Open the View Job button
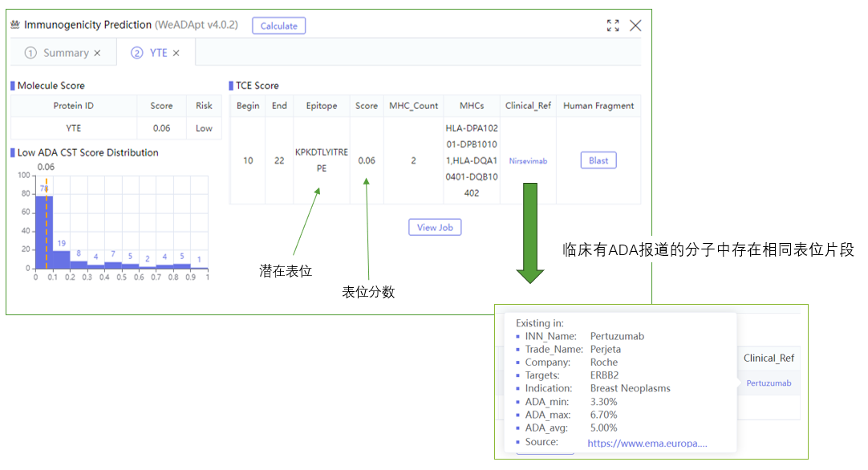The width and height of the screenshot is (868, 470). 435,227
